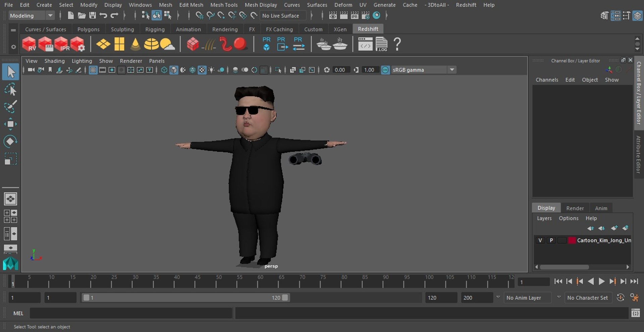
Task: Open the Auto Key preferences icon
Action: click(621, 297)
